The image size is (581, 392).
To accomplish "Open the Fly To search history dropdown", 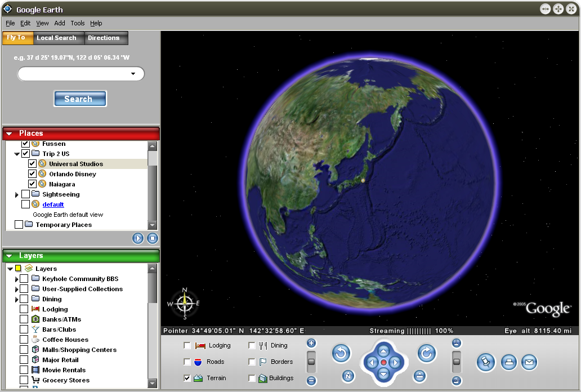I will click(x=133, y=74).
